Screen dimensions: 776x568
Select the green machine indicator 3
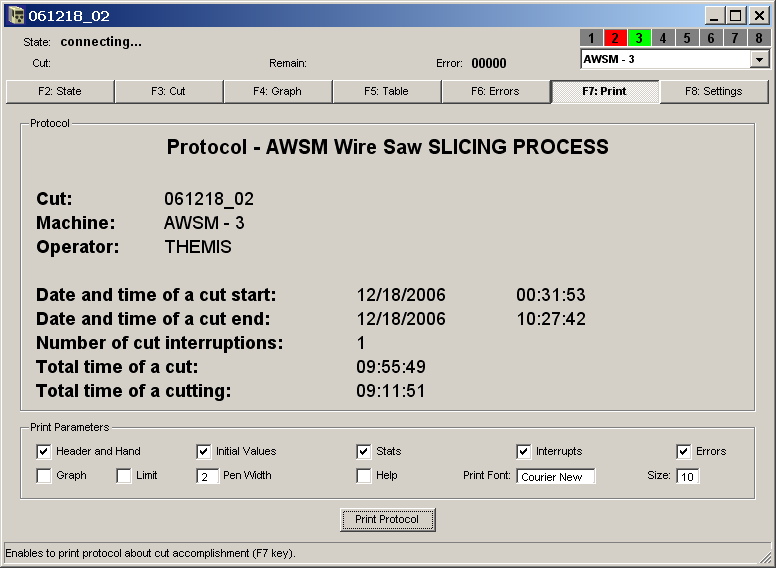tap(639, 38)
